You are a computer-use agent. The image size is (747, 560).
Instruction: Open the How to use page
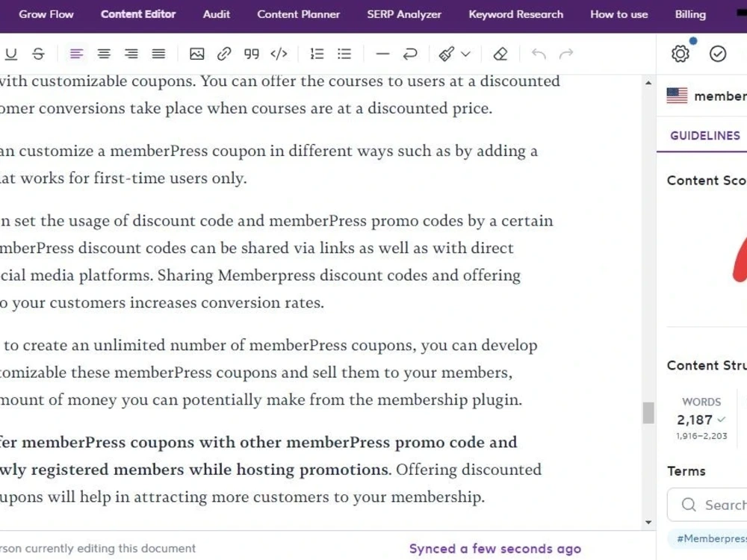click(619, 14)
